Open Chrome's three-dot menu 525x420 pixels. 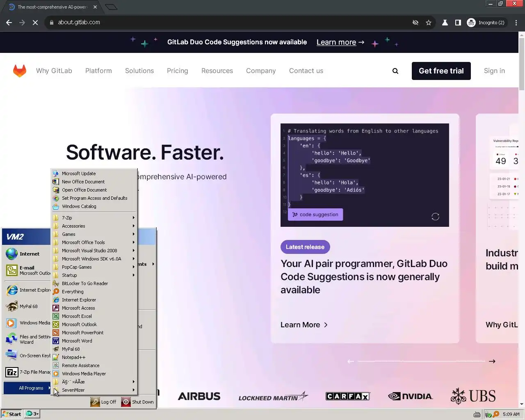click(x=516, y=23)
